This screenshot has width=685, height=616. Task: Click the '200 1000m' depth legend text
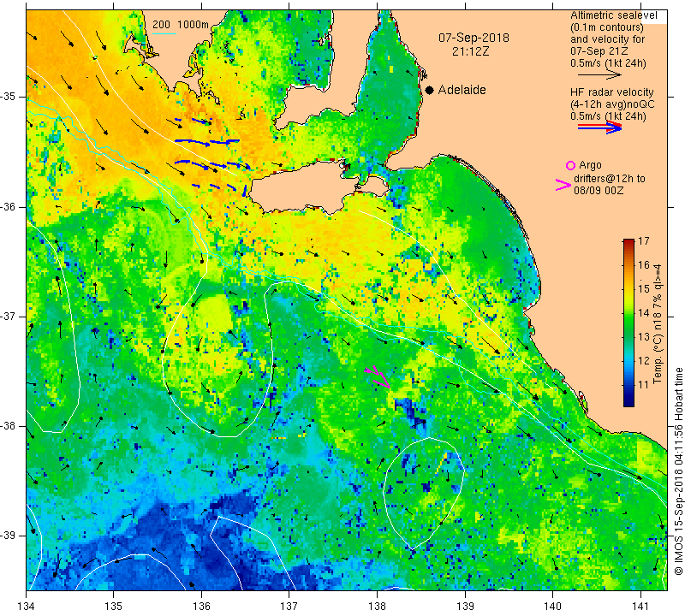(x=181, y=25)
